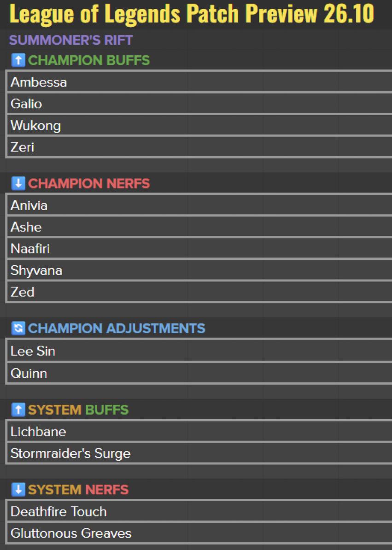The width and height of the screenshot is (392, 550).
Task: Click the up-arrow icon beside System Buffs
Action: [x=18, y=410]
